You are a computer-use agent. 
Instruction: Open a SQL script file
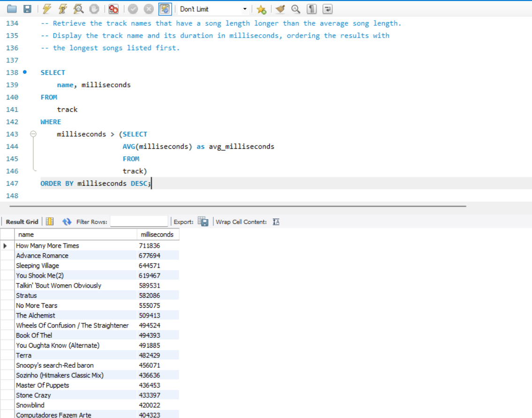pyautogui.click(x=12, y=9)
